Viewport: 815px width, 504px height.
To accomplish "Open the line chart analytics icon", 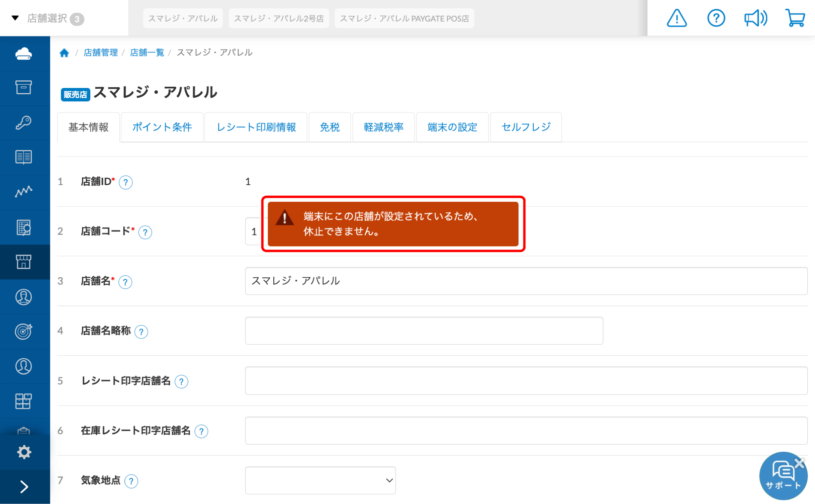I will [24, 192].
